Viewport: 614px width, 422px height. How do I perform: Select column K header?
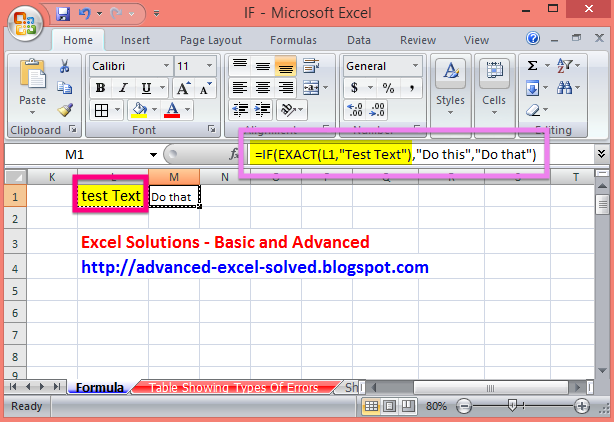[x=52, y=177]
